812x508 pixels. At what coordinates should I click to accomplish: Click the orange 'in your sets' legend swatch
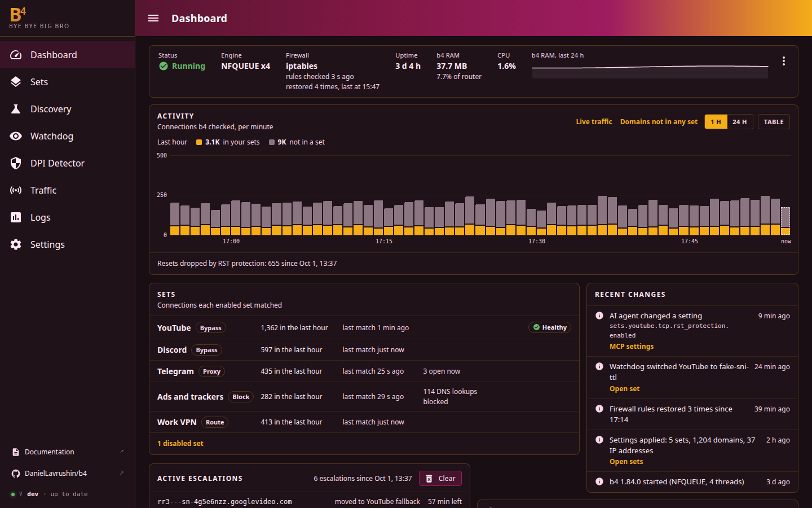(x=199, y=142)
